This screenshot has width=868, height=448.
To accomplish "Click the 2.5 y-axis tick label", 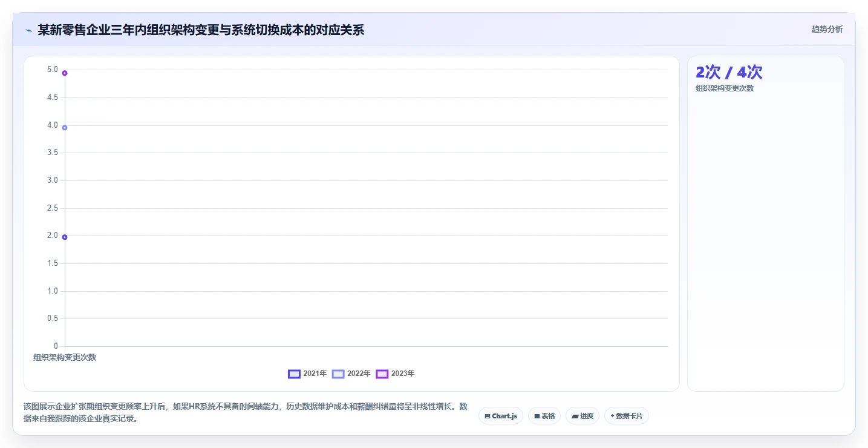I will coord(53,208).
